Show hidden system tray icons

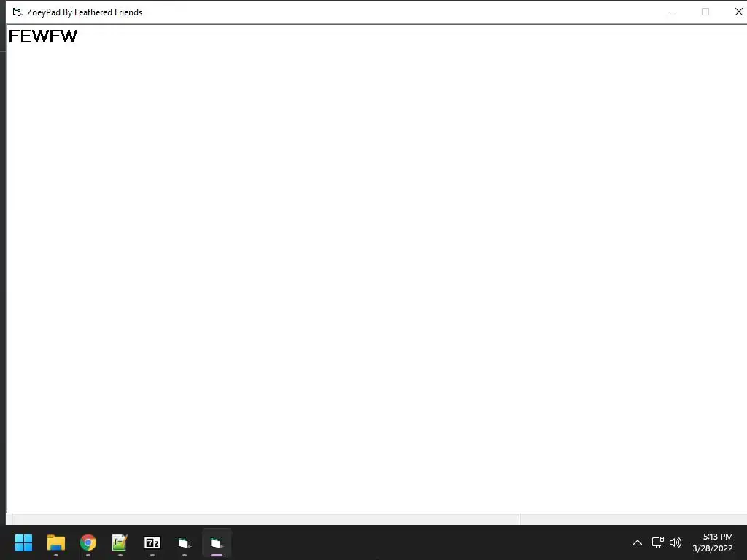638,542
